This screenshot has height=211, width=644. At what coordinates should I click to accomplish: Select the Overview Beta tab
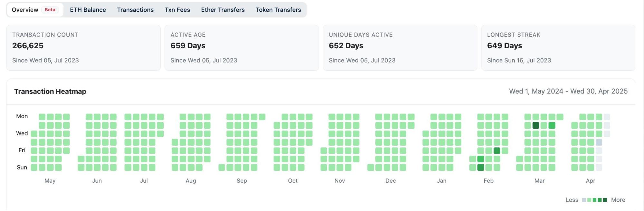click(x=35, y=10)
